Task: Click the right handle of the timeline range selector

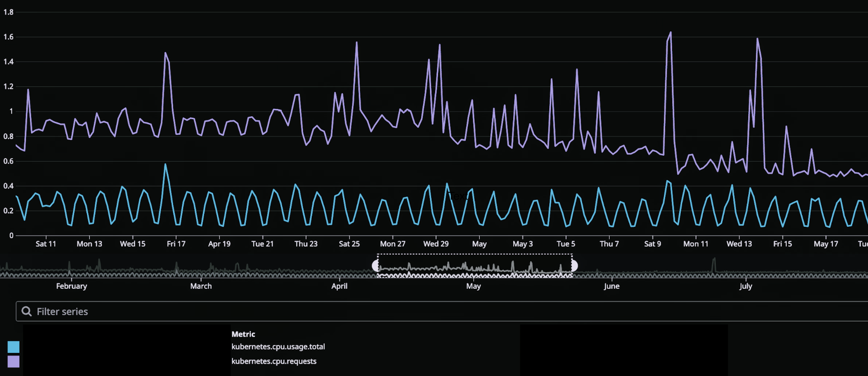Action: [574, 265]
